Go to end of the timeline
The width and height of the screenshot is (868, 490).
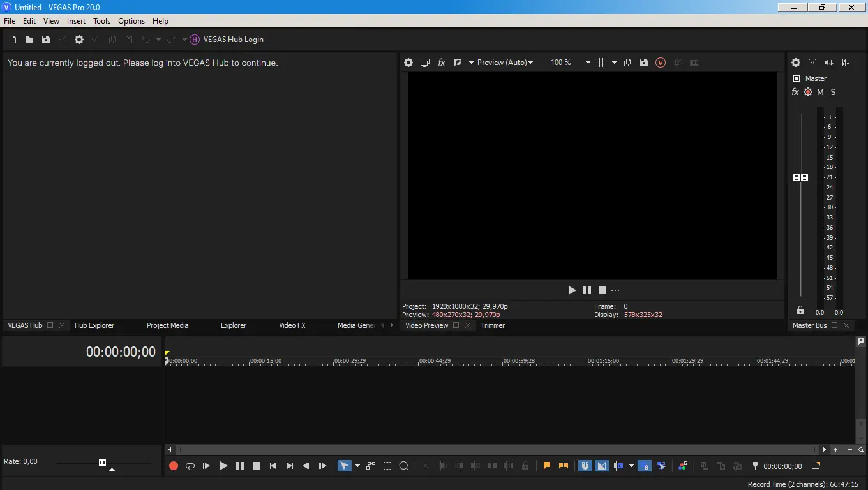coord(290,466)
